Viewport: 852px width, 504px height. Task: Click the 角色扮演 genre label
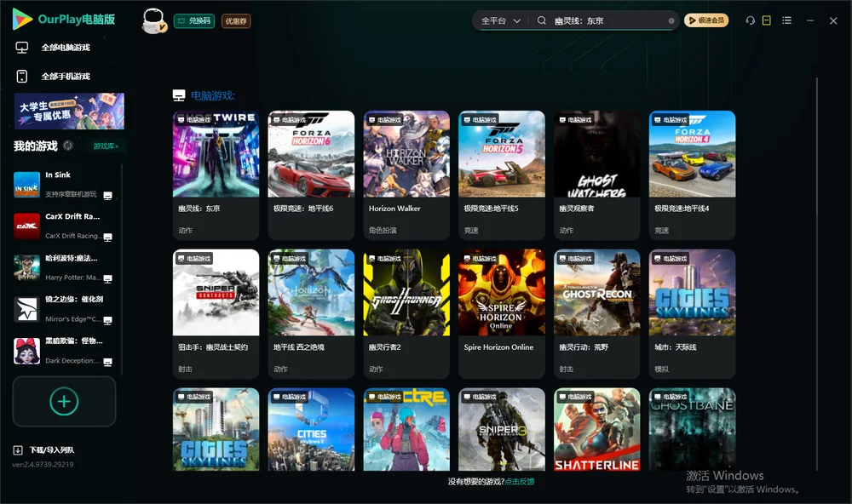pyautogui.click(x=383, y=230)
